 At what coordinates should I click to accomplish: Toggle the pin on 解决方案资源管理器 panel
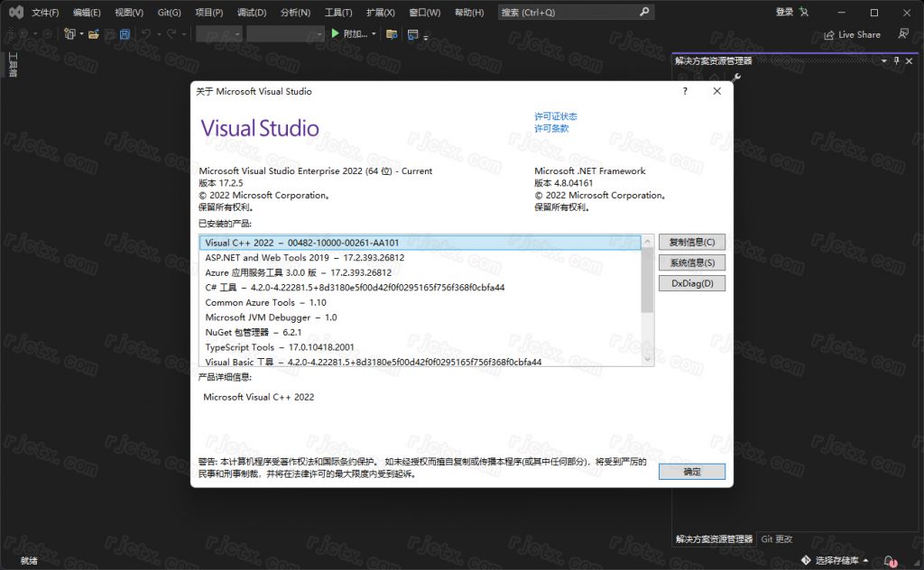click(x=896, y=60)
